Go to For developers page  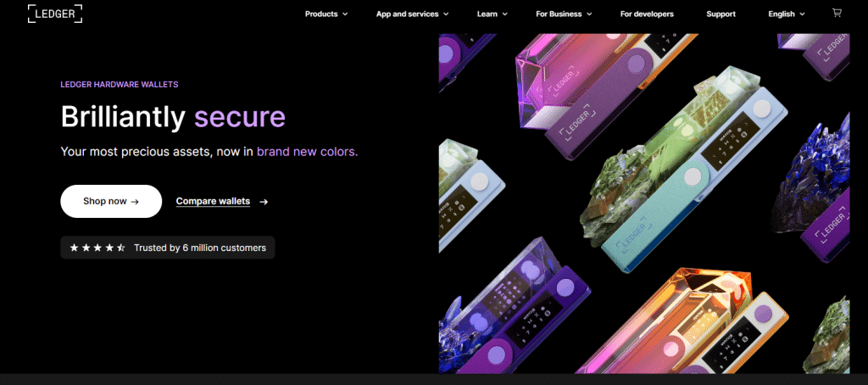[x=647, y=14]
